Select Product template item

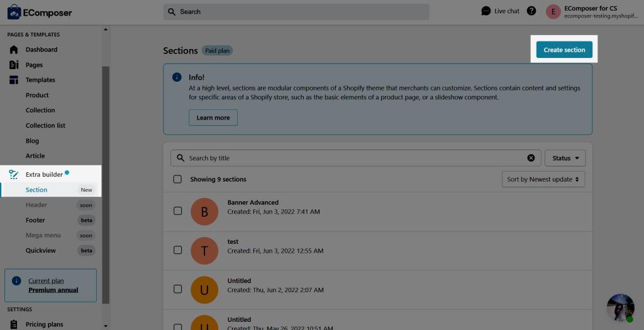pyautogui.click(x=37, y=95)
